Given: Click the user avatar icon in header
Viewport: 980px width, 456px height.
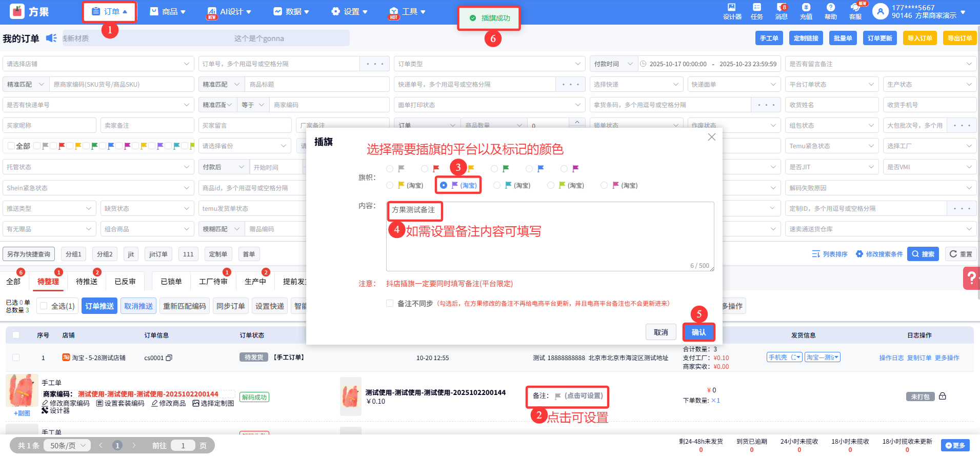Looking at the screenshot, I should 880,11.
